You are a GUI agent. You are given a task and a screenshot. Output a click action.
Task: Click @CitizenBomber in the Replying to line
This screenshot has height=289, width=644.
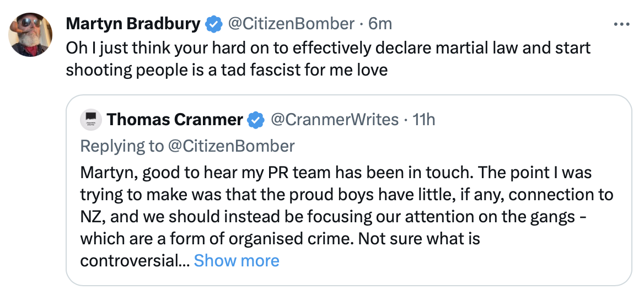click(x=232, y=146)
